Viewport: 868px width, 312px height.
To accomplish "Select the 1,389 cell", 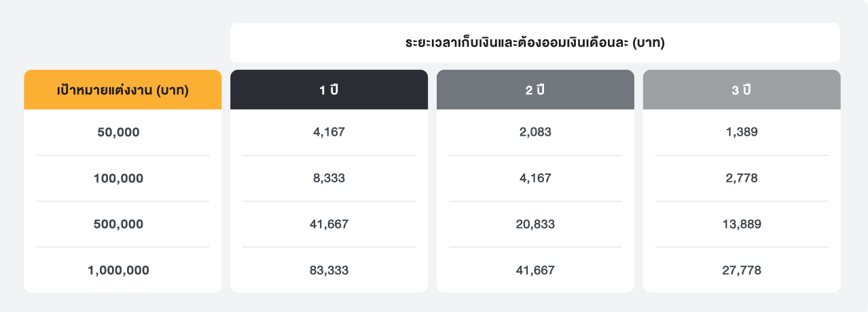I will 741,132.
